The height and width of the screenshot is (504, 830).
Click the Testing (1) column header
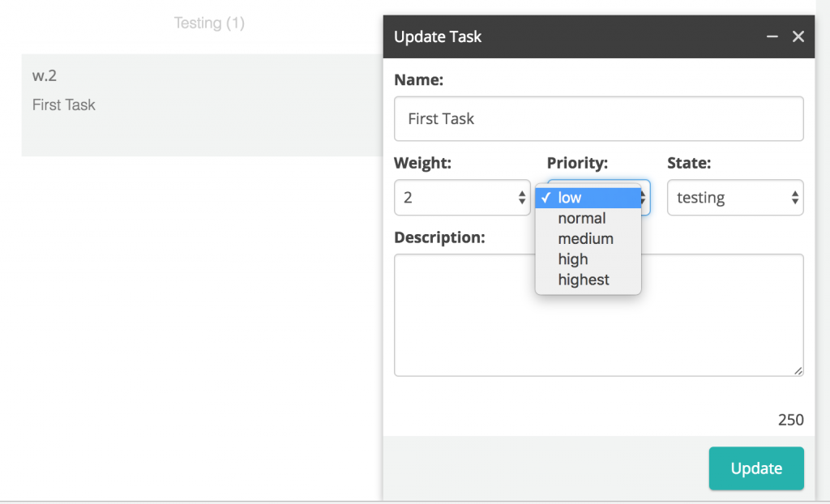click(x=209, y=23)
